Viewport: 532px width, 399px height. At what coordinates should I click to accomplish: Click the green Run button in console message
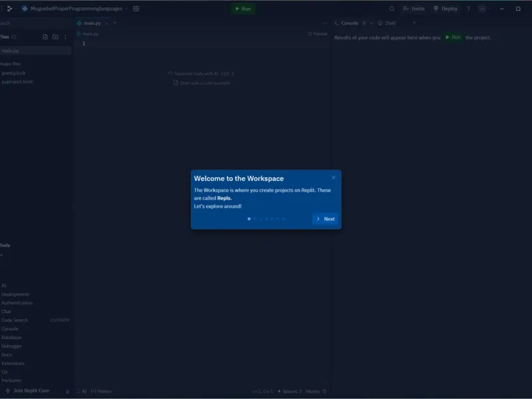click(x=453, y=37)
